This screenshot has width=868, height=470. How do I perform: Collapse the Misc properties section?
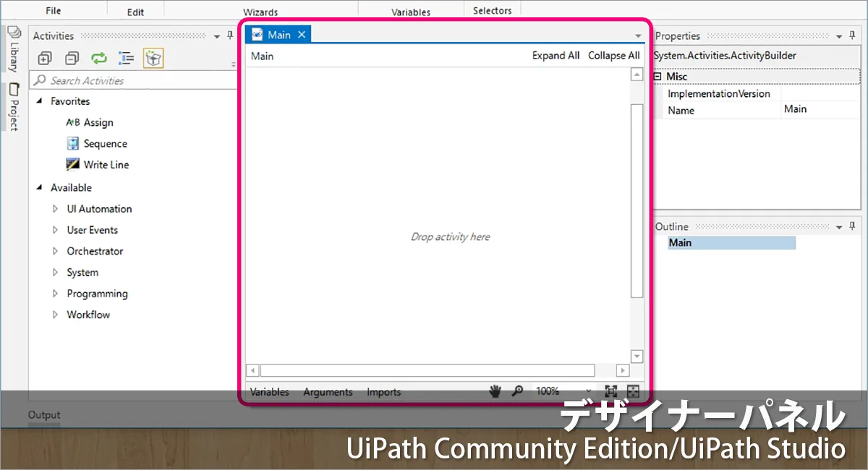(x=658, y=76)
